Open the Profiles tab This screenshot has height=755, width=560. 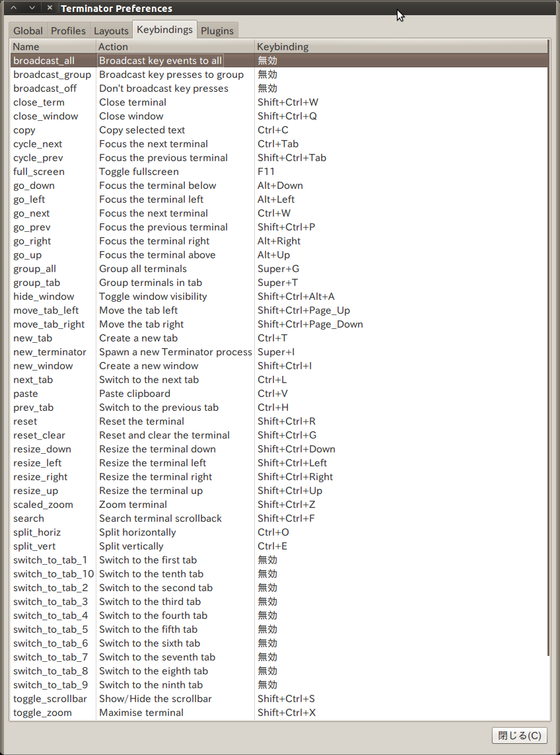click(x=68, y=30)
